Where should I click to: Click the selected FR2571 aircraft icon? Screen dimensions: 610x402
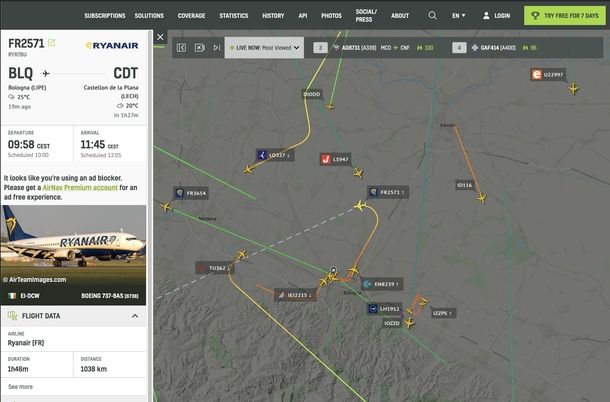(x=360, y=205)
